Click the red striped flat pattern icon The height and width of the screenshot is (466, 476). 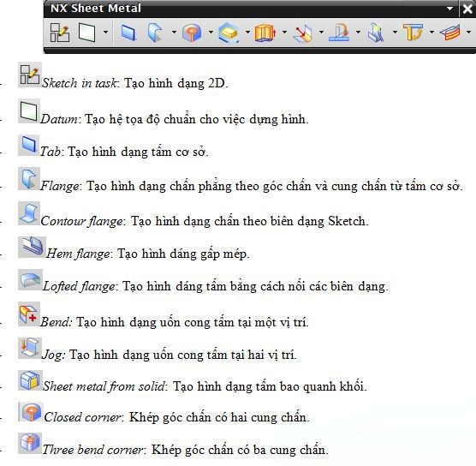(x=450, y=33)
